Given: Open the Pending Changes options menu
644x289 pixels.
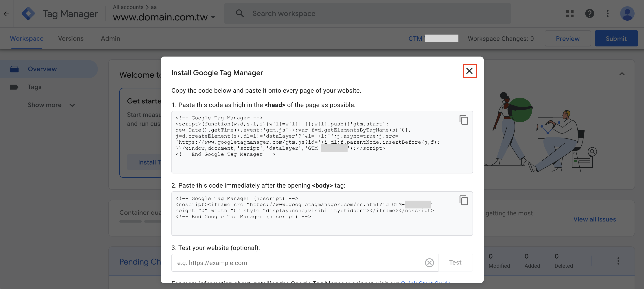Looking at the screenshot, I should [x=618, y=261].
